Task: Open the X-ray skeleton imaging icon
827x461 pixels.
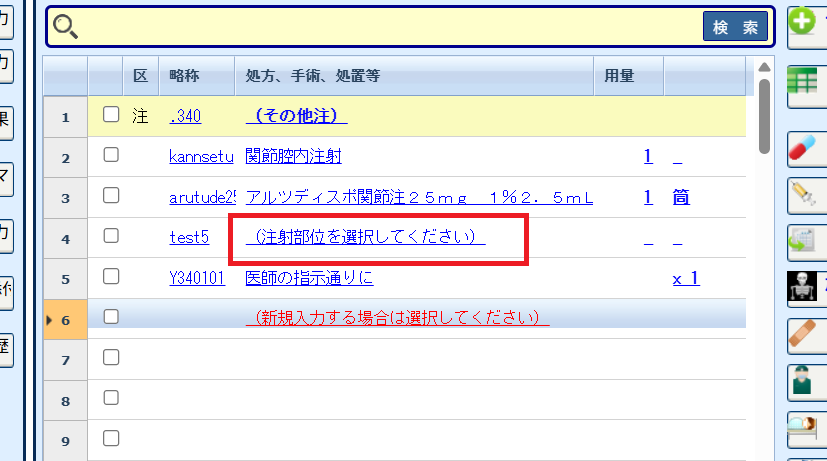Action: coord(803,290)
